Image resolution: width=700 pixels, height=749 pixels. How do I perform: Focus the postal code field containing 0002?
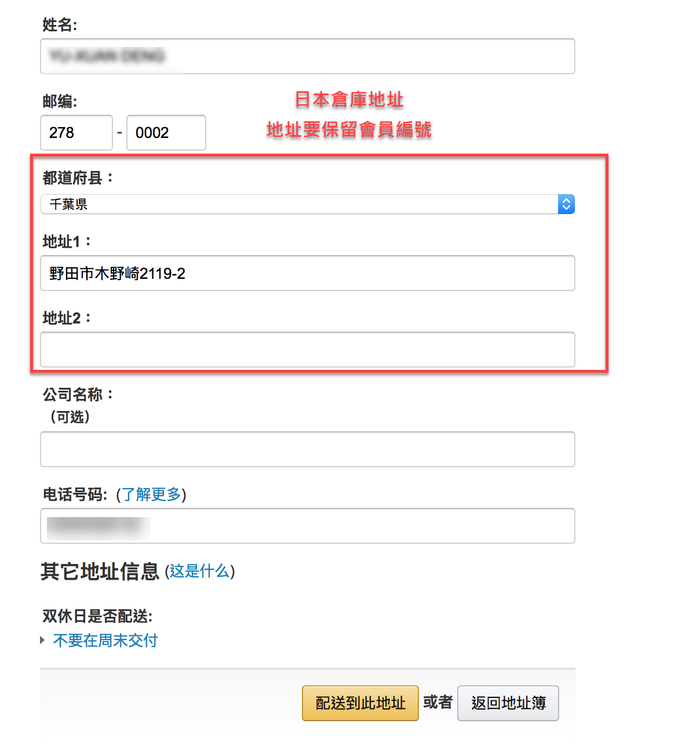point(166,133)
